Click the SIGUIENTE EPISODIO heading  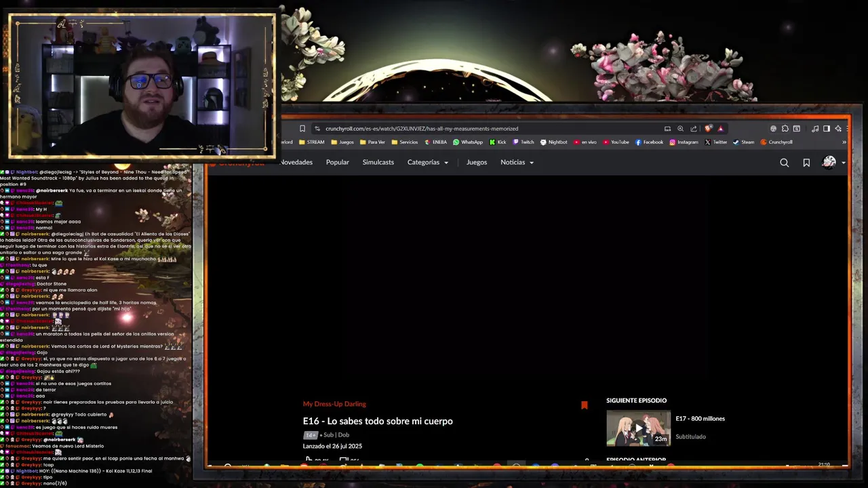636,401
